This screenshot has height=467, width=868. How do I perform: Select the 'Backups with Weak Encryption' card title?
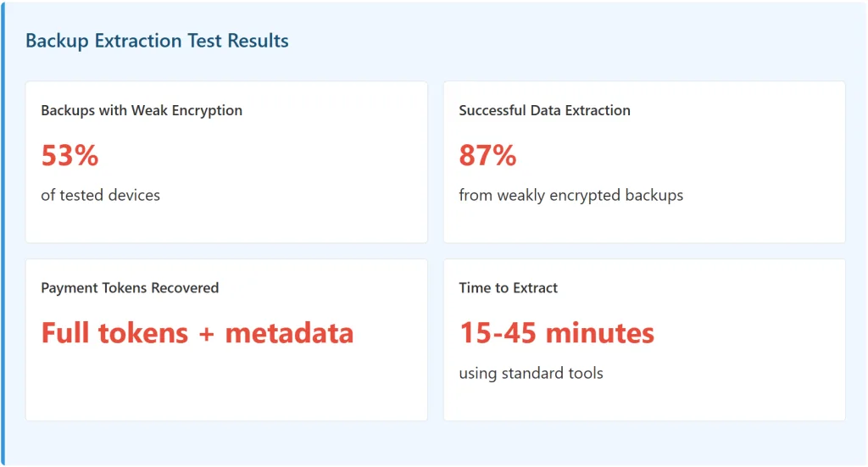click(x=142, y=110)
